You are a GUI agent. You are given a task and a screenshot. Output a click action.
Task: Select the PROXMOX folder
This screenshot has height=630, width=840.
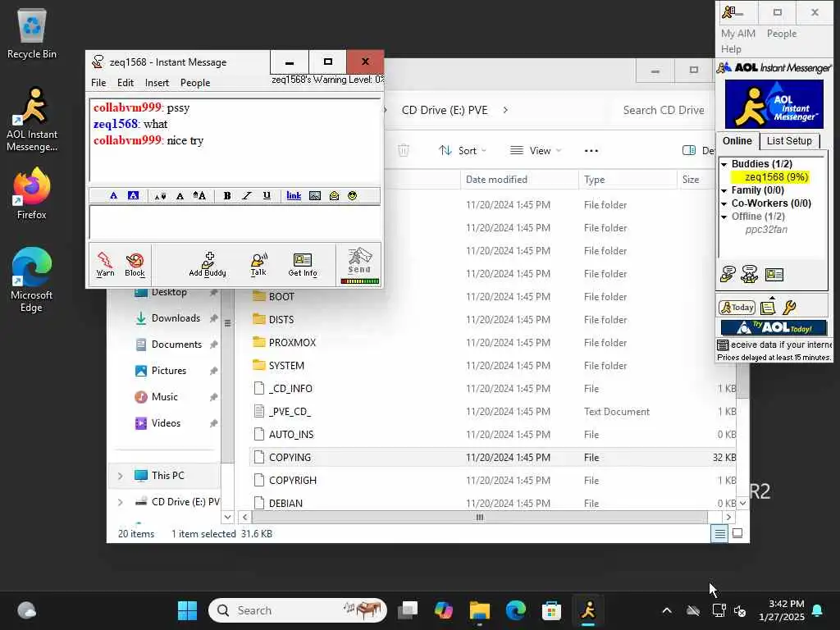(x=292, y=342)
